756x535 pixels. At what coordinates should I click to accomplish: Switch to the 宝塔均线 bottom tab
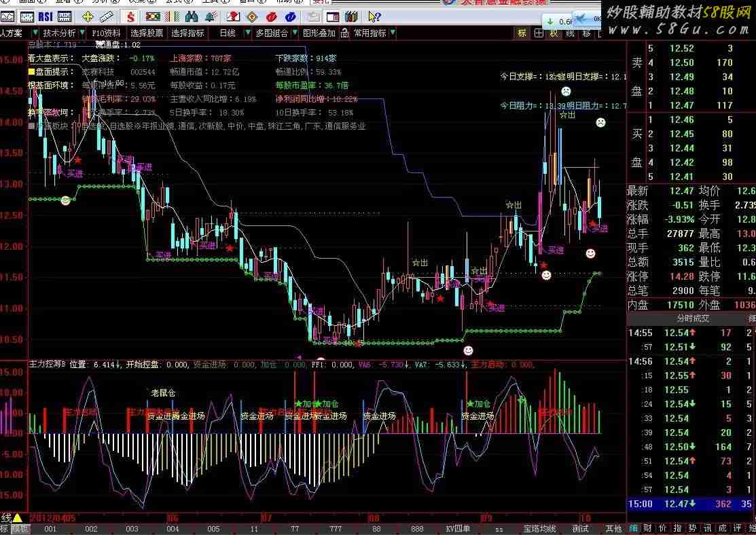539,529
